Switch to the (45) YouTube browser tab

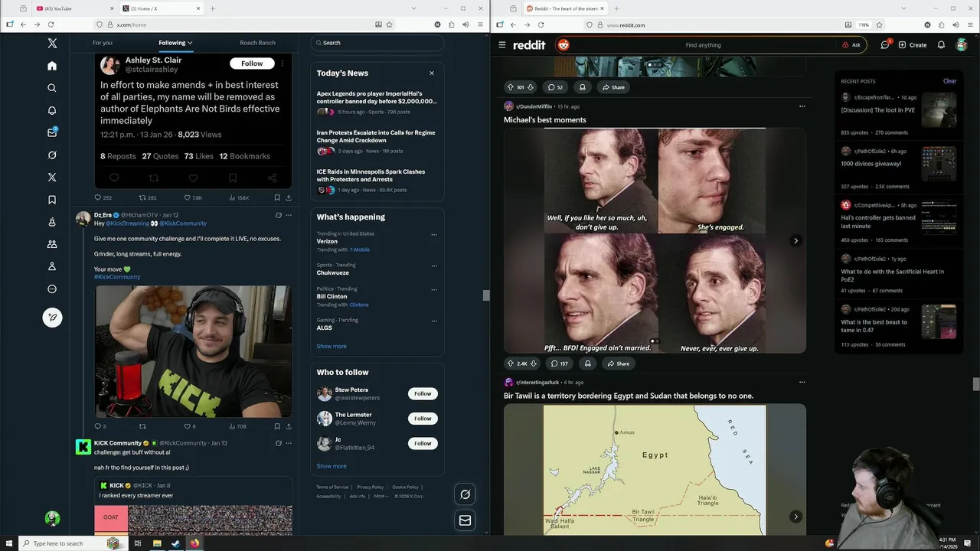click(x=73, y=8)
